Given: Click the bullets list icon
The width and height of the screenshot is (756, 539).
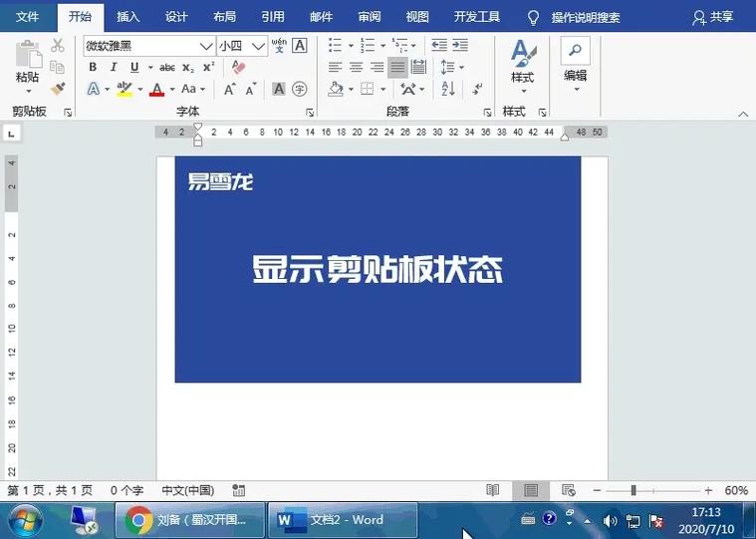Looking at the screenshot, I should coord(335,45).
